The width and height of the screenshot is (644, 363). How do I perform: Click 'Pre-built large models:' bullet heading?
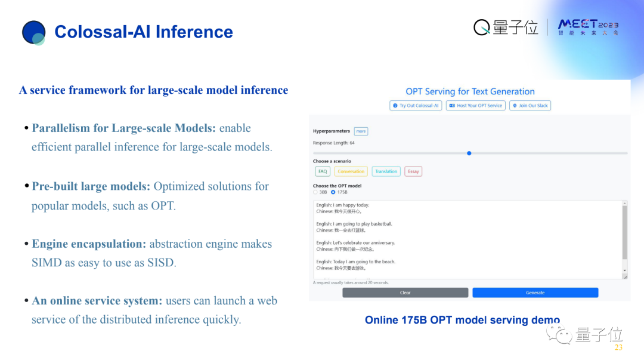[91, 186]
